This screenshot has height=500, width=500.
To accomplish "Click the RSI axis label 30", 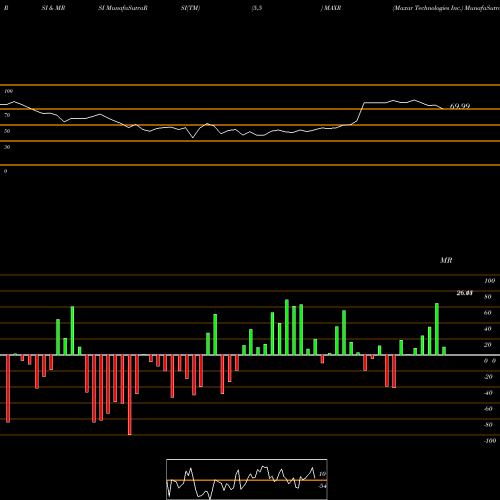I will click(x=7, y=147).
